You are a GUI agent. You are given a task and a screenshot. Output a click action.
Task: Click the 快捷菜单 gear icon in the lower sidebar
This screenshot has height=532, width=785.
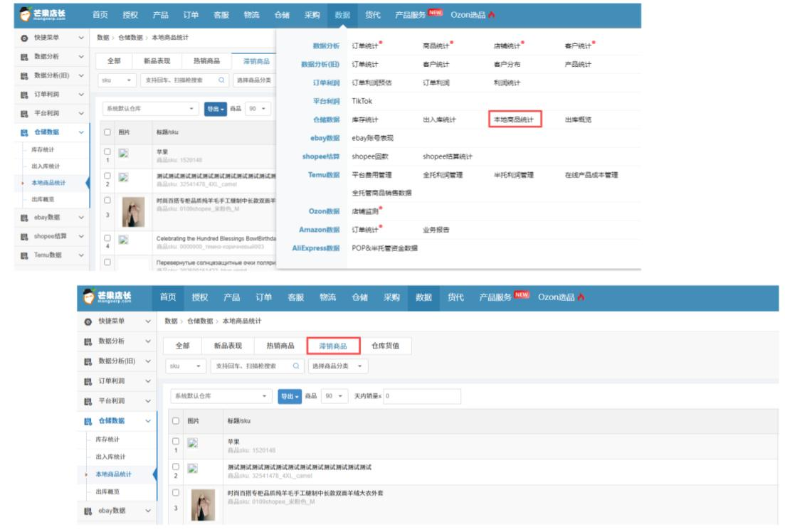pyautogui.click(x=88, y=321)
